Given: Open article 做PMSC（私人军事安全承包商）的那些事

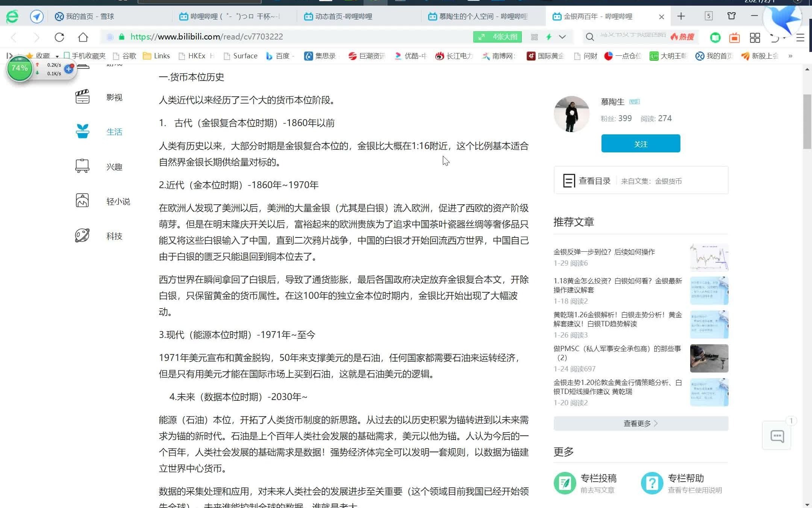Looking at the screenshot, I should pyautogui.click(x=617, y=353).
